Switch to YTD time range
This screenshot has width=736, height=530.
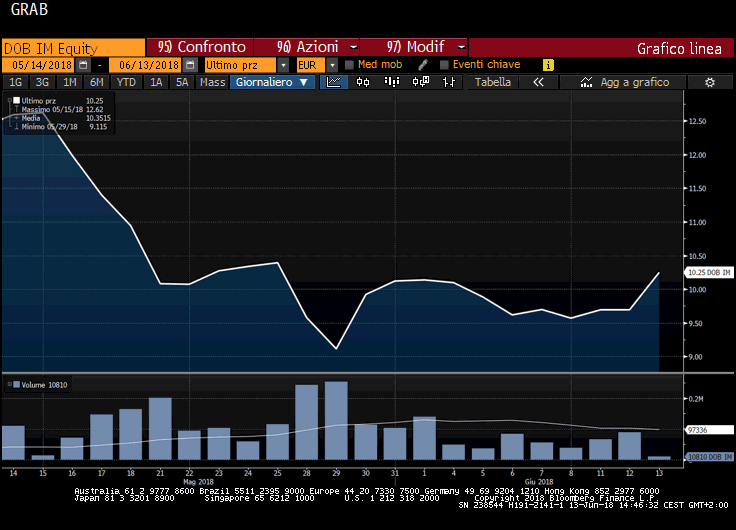coord(126,82)
